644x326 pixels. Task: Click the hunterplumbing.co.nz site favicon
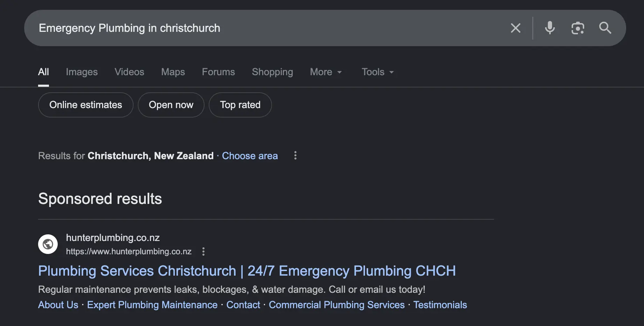tap(48, 244)
